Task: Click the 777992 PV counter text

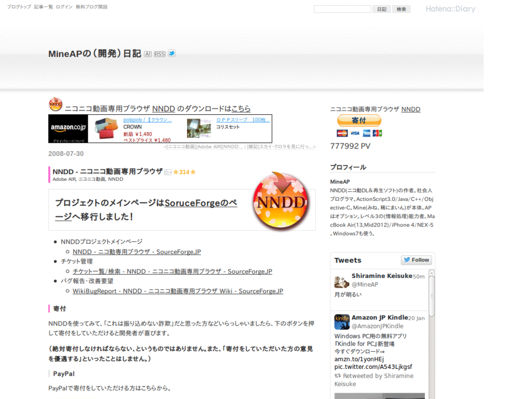Action: point(350,146)
